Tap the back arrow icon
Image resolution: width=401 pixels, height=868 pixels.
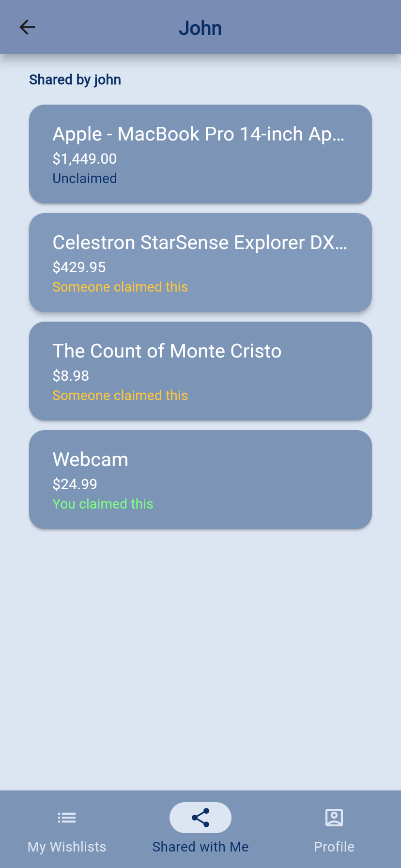pyautogui.click(x=27, y=27)
